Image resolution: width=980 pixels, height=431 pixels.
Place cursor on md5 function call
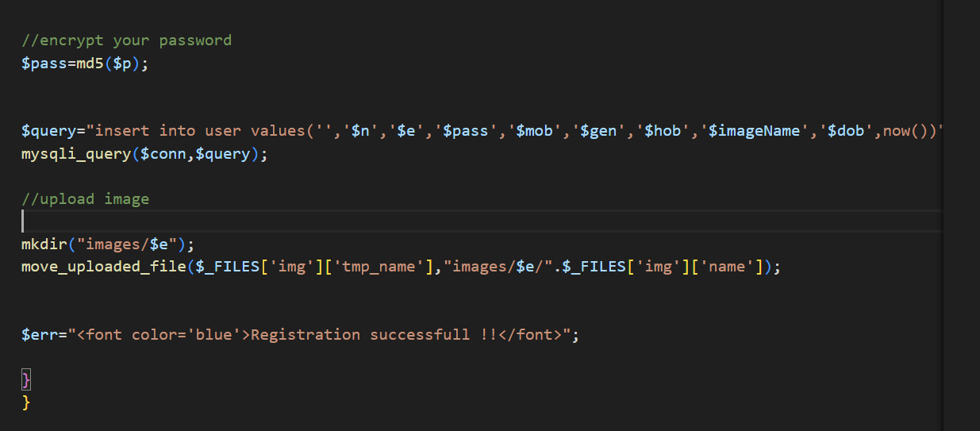coord(90,63)
